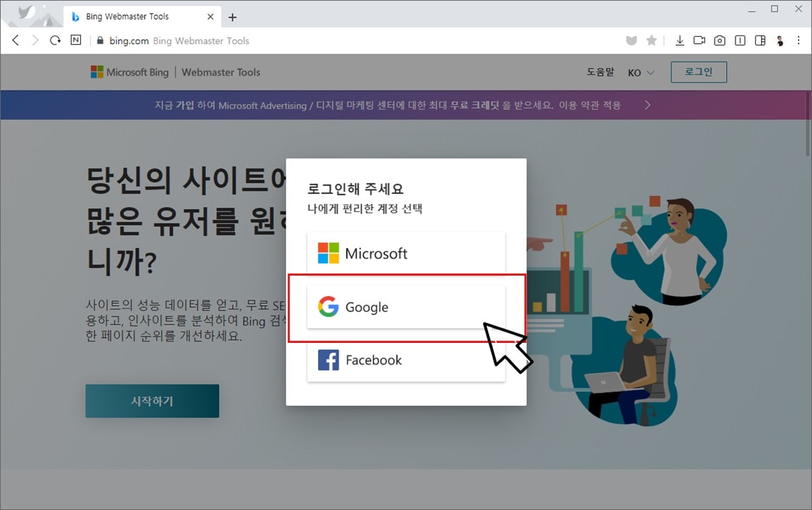Sign in with Microsoft account
Screen dimensions: 812x510
pyautogui.click(x=406, y=253)
